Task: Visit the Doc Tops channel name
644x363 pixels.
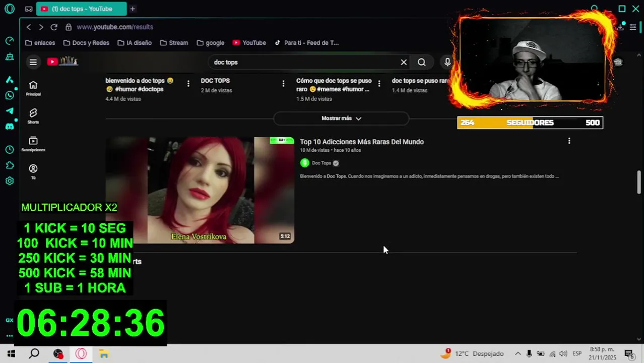Action: (x=321, y=163)
